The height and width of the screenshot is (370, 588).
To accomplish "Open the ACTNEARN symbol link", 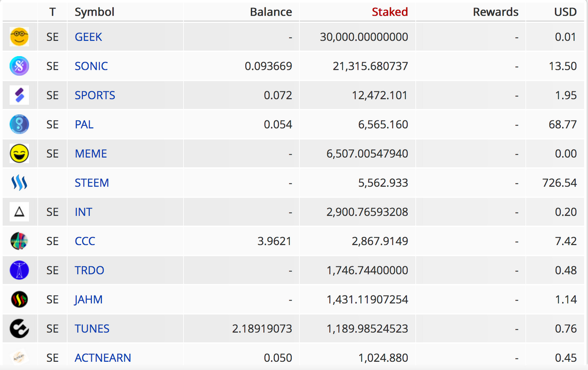I will tap(103, 358).
